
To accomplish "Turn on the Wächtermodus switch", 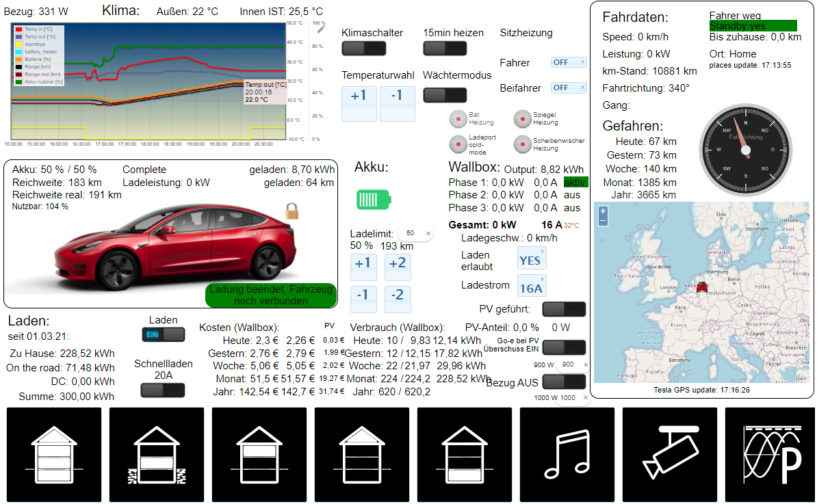I will (x=445, y=95).
